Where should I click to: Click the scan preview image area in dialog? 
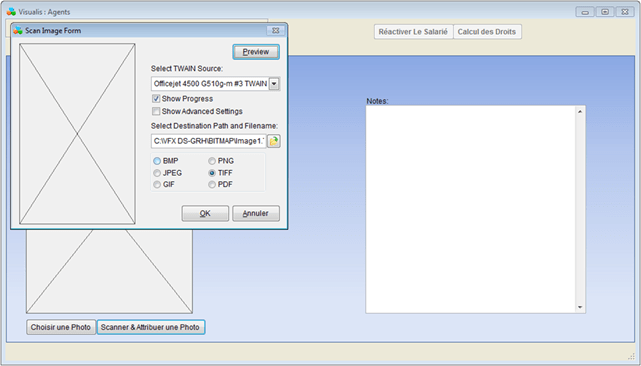(x=77, y=134)
